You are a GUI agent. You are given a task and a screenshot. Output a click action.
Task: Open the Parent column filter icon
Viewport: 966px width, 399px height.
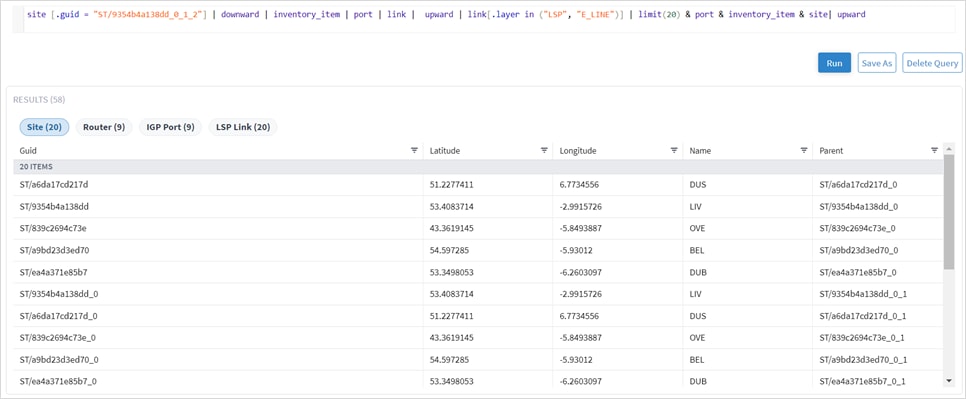935,150
